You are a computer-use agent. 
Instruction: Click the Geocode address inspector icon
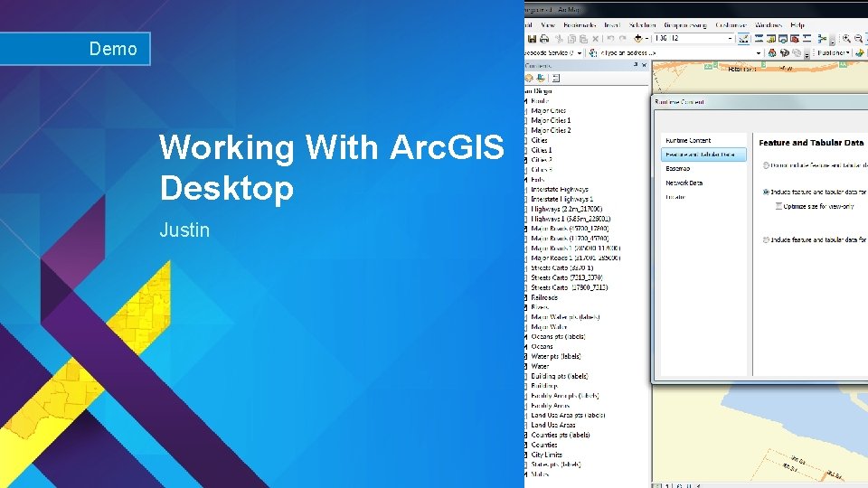(x=593, y=53)
